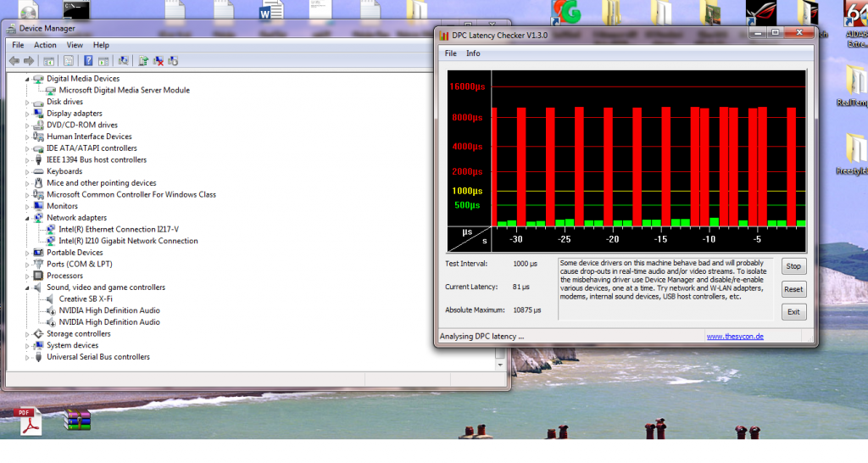Click the Device Manager scrollbar down arrow

tap(500, 365)
